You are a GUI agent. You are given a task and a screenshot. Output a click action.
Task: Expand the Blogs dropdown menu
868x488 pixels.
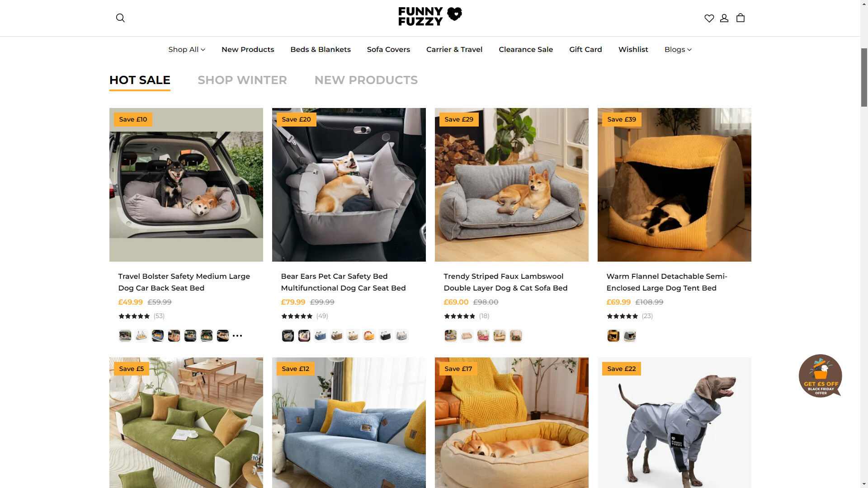pyautogui.click(x=678, y=50)
